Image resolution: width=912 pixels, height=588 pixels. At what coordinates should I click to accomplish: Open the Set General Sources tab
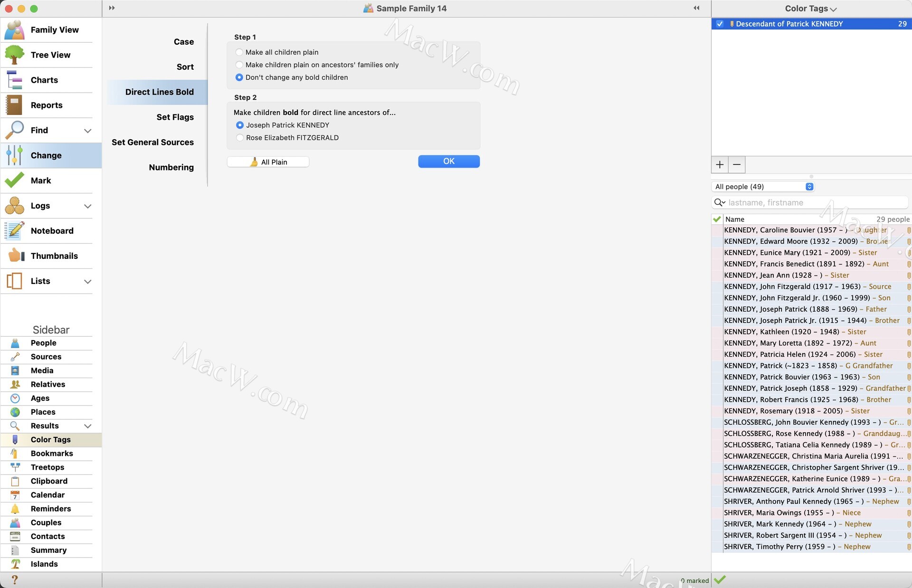click(x=153, y=142)
